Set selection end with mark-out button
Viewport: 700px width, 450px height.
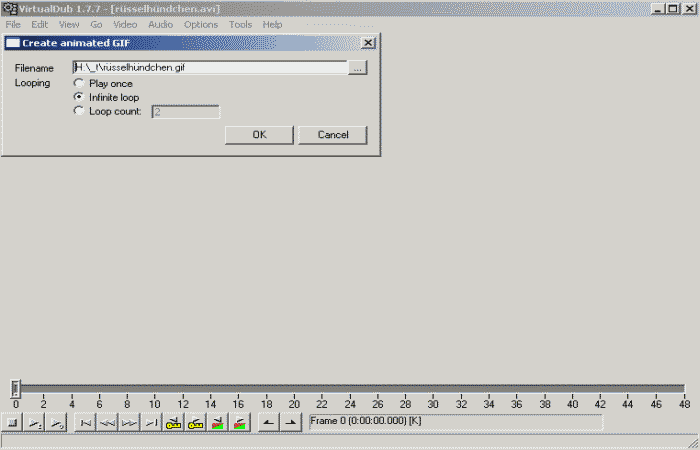290,424
